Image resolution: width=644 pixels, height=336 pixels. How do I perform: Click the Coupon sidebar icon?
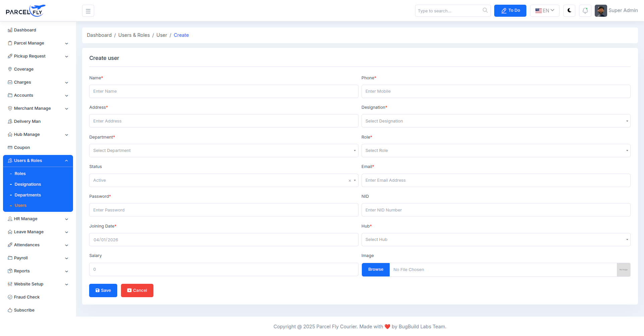(10, 147)
